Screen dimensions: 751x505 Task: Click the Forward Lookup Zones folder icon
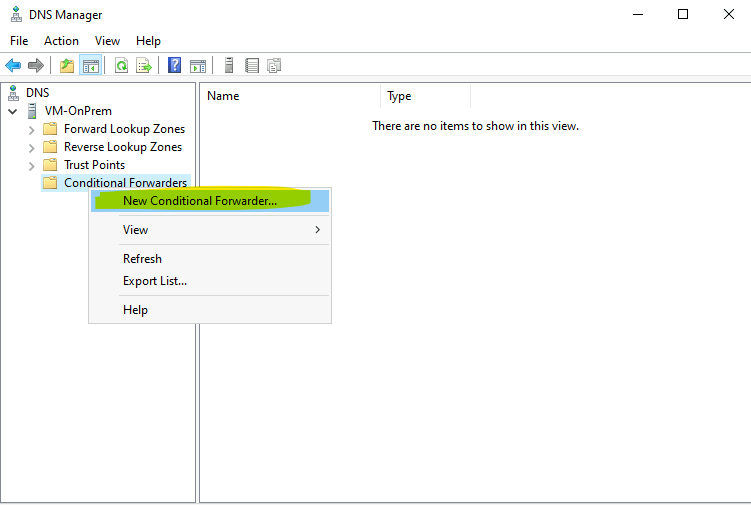click(50, 128)
